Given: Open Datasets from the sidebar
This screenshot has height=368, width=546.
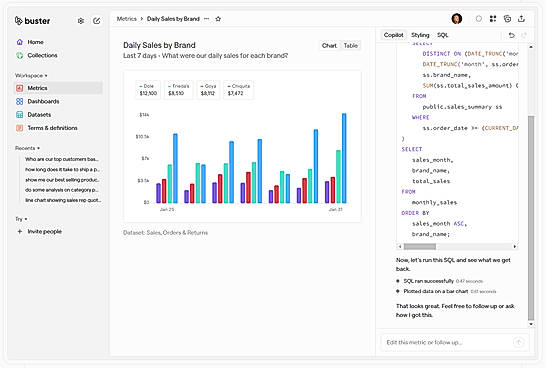Looking at the screenshot, I should point(39,115).
